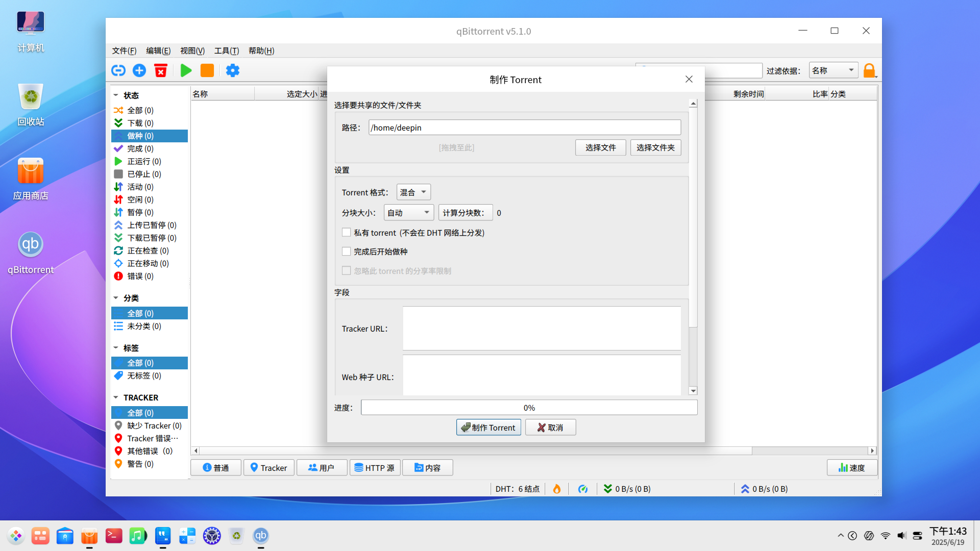Click the orange lock icon in toolbar
This screenshot has height=551, width=980.
pos(869,70)
